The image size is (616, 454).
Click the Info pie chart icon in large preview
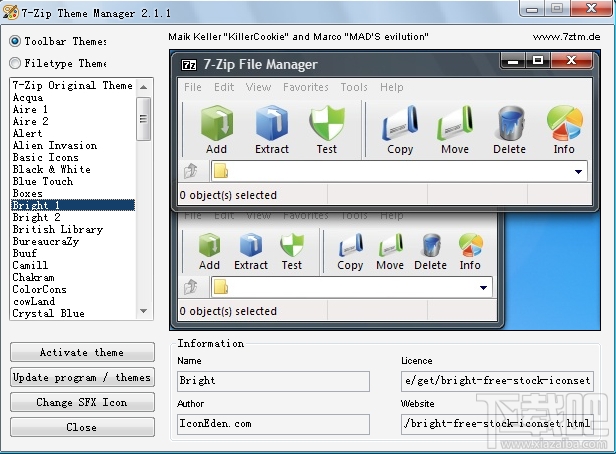(565, 123)
